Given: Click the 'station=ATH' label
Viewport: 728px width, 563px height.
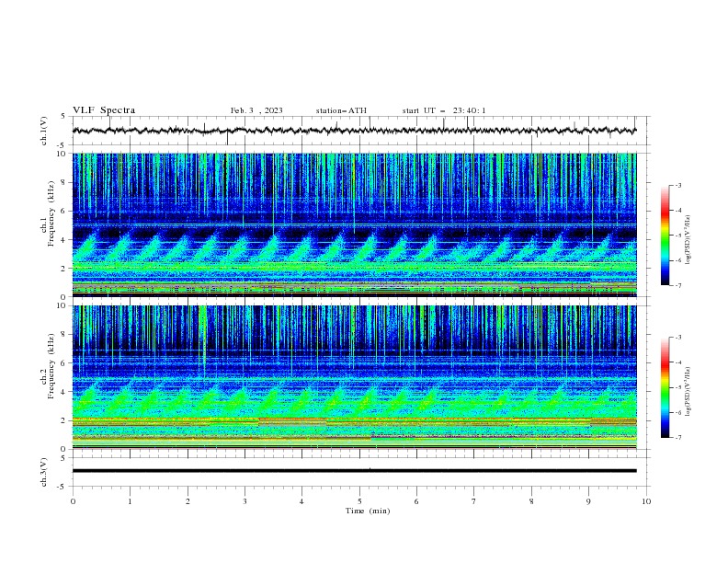Looking at the screenshot, I should click(341, 110).
